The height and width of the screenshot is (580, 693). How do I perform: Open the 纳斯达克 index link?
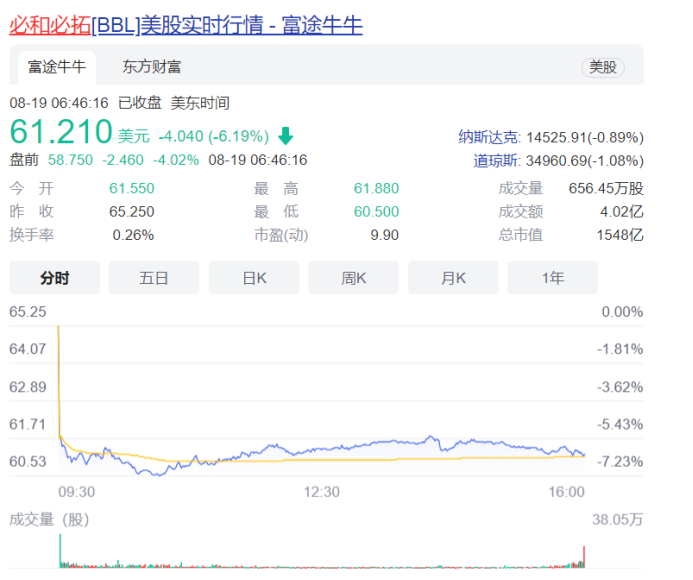click(x=488, y=137)
